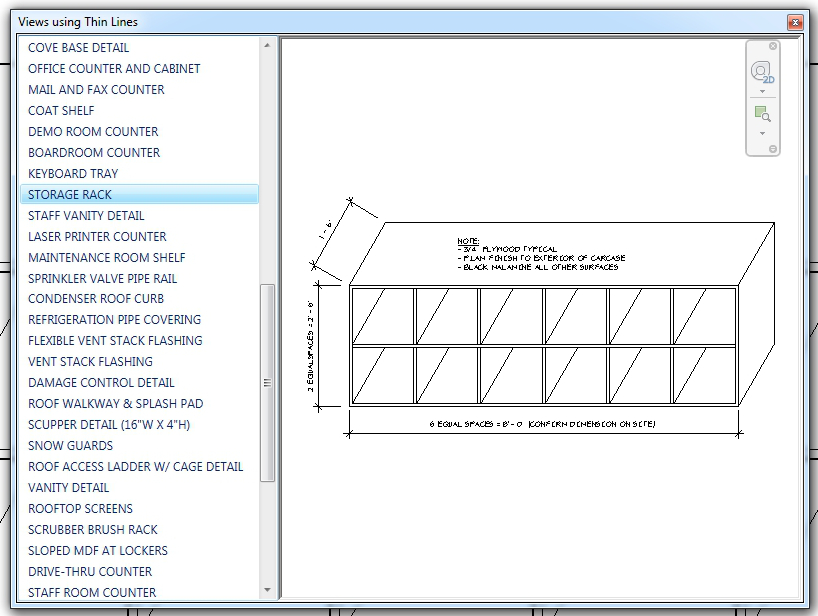This screenshot has width=818, height=616.
Task: Click the view list scroll up arrow
Action: point(267,45)
